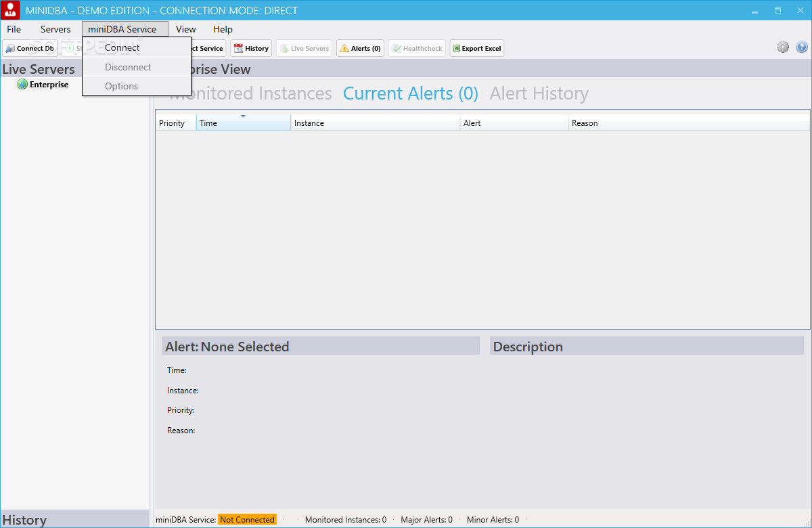Screen dimensions: 812x528
Task: Click the Live Servers panel header
Action: pos(74,69)
